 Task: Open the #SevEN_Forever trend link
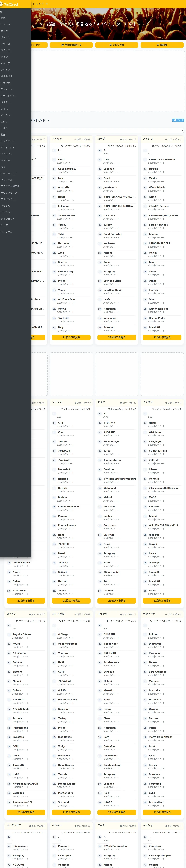click(159, 206)
